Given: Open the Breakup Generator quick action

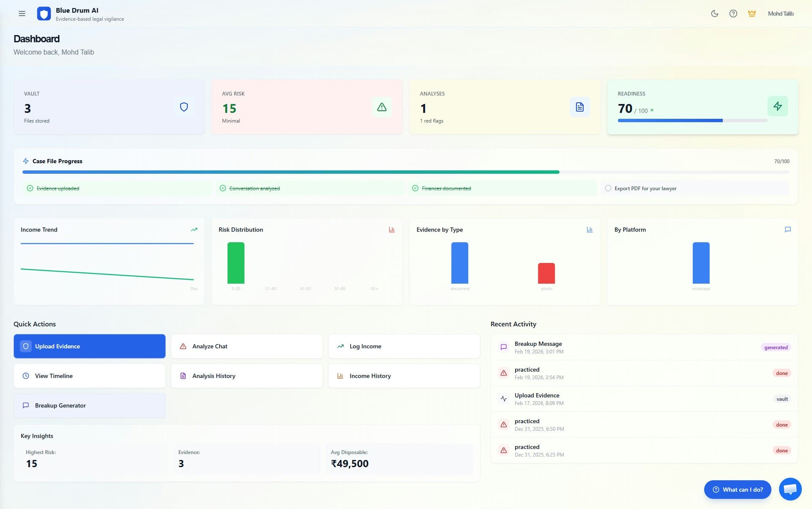Looking at the screenshot, I should pyautogui.click(x=89, y=405).
